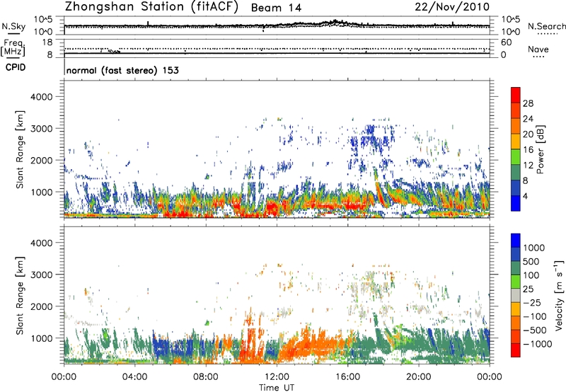Click the '04:00' time axis tick label
The height and width of the screenshot is (392, 566).
(x=135, y=377)
